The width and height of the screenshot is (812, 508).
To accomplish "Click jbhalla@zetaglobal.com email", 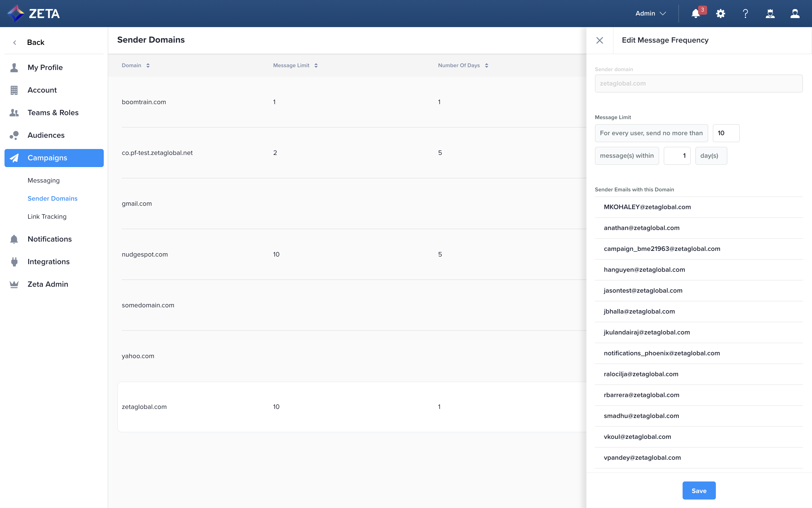I will pos(639,312).
